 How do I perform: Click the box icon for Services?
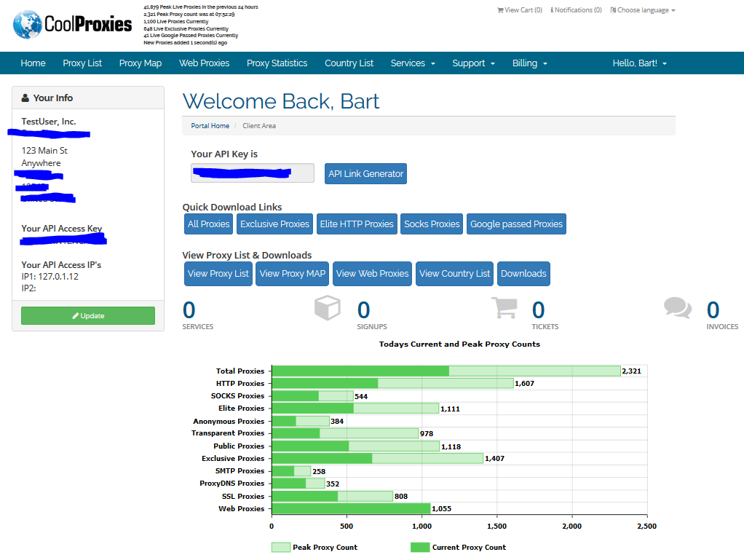[x=328, y=308]
